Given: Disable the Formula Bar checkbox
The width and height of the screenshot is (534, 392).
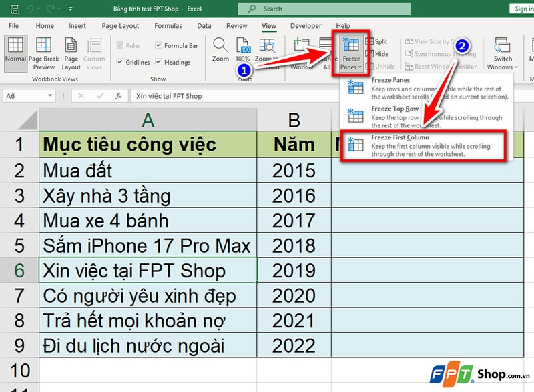Looking at the screenshot, I should pos(158,46).
